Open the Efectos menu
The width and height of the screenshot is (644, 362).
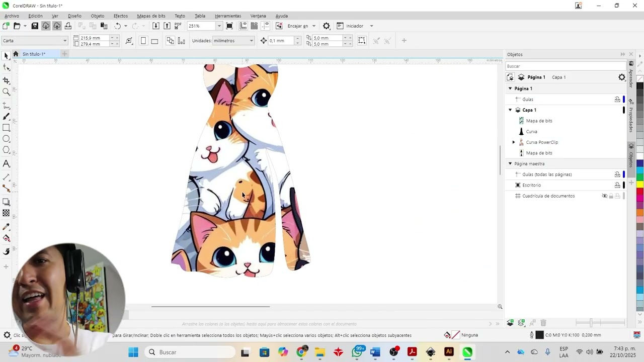pyautogui.click(x=121, y=16)
